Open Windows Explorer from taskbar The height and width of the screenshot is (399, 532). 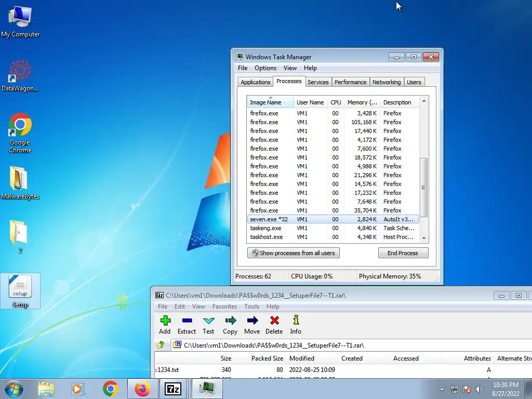point(46,389)
